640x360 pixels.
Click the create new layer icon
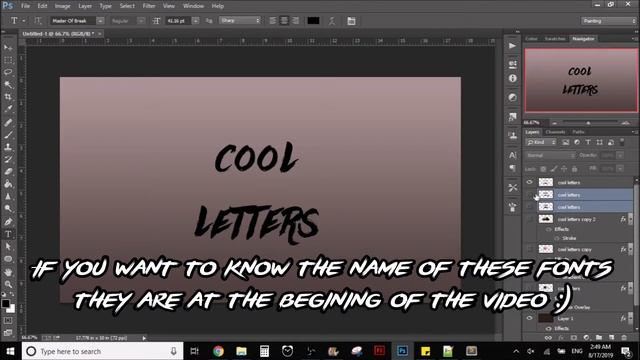click(x=611, y=338)
